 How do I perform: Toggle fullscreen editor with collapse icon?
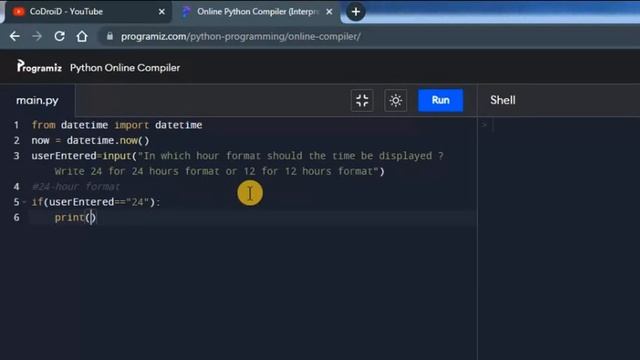(x=362, y=100)
